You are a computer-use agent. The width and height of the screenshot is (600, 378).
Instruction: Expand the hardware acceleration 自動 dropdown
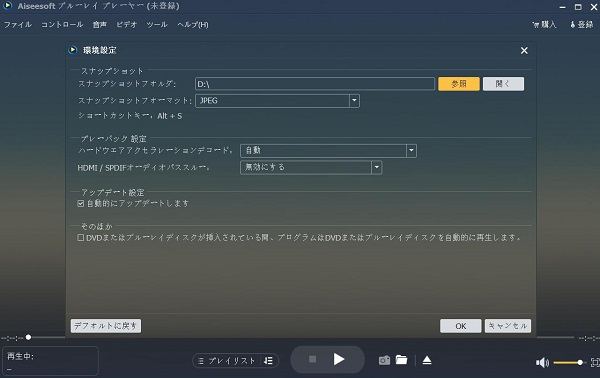pyautogui.click(x=328, y=150)
